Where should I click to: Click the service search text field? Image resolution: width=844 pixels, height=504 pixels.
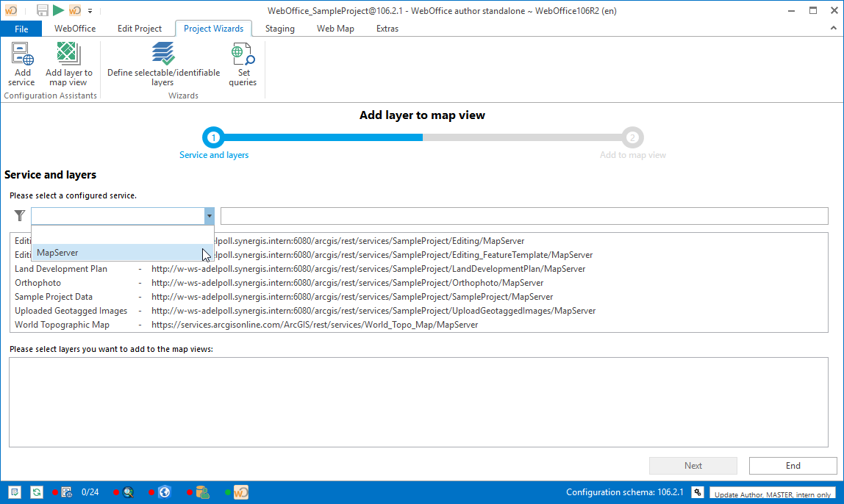523,216
